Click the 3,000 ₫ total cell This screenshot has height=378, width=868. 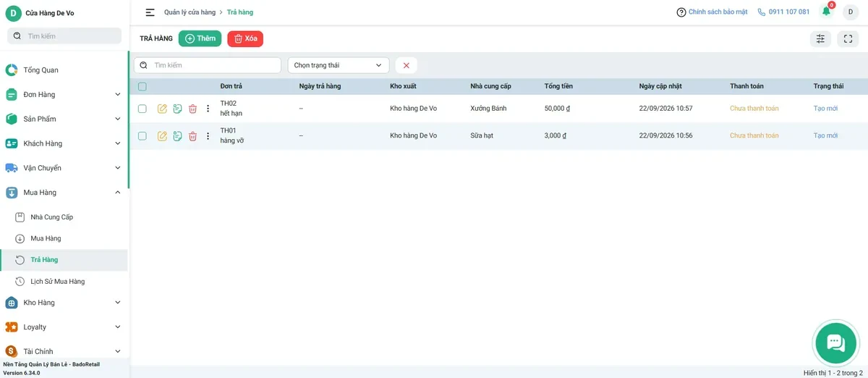coord(556,136)
